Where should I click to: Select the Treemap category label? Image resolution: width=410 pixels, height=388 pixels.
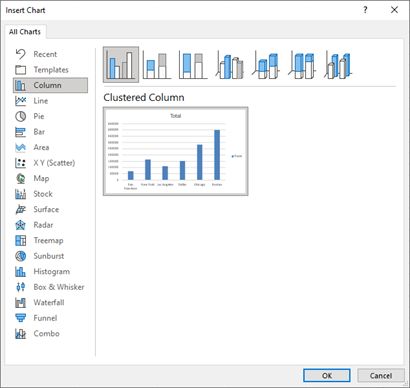click(x=48, y=240)
